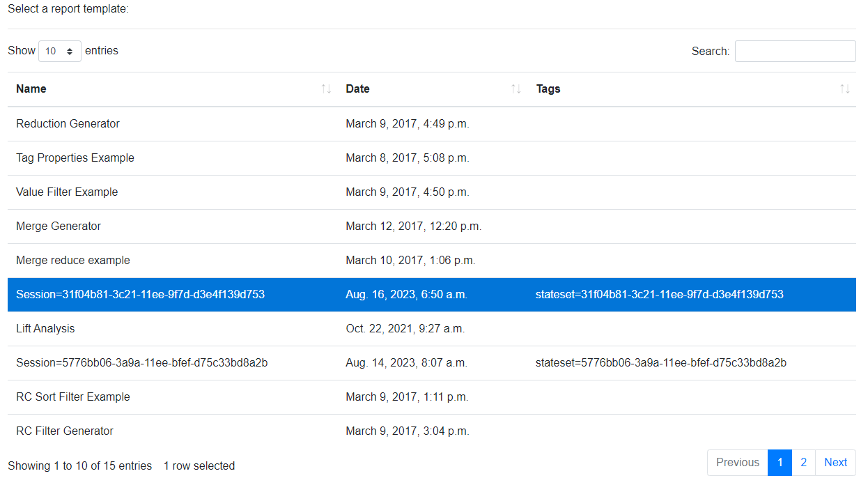The height and width of the screenshot is (485, 868).
Task: Select the Reduction Generator row
Action: (x=432, y=124)
